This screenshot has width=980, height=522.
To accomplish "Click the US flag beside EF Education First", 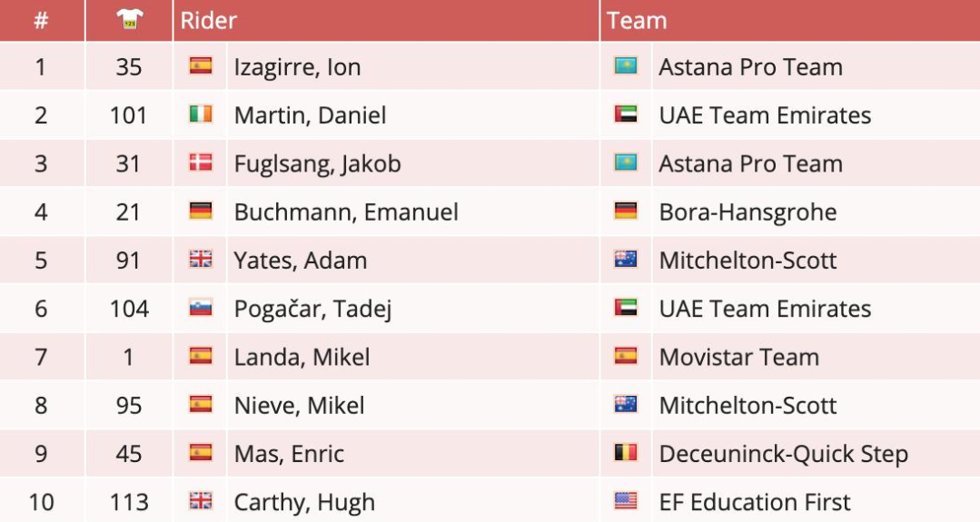I will 626,501.
